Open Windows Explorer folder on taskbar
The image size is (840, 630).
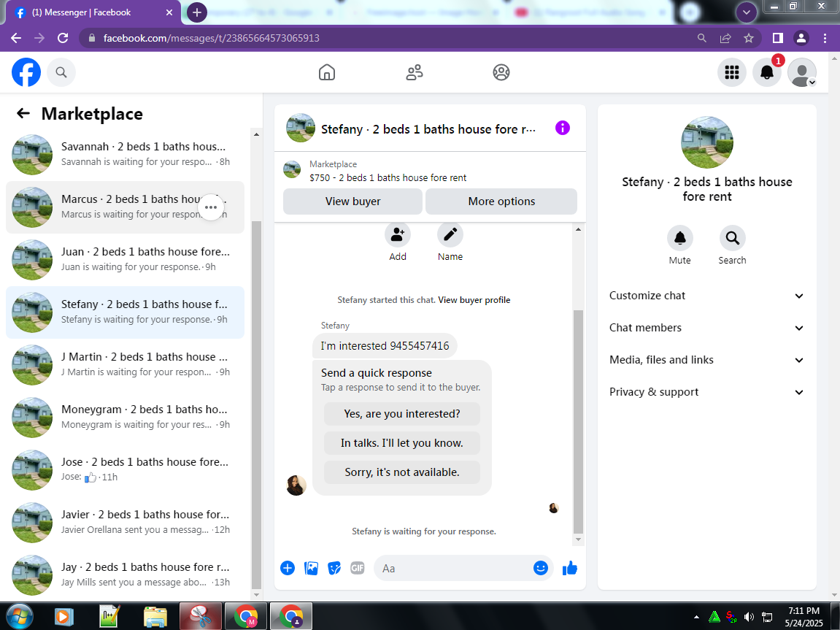click(155, 617)
